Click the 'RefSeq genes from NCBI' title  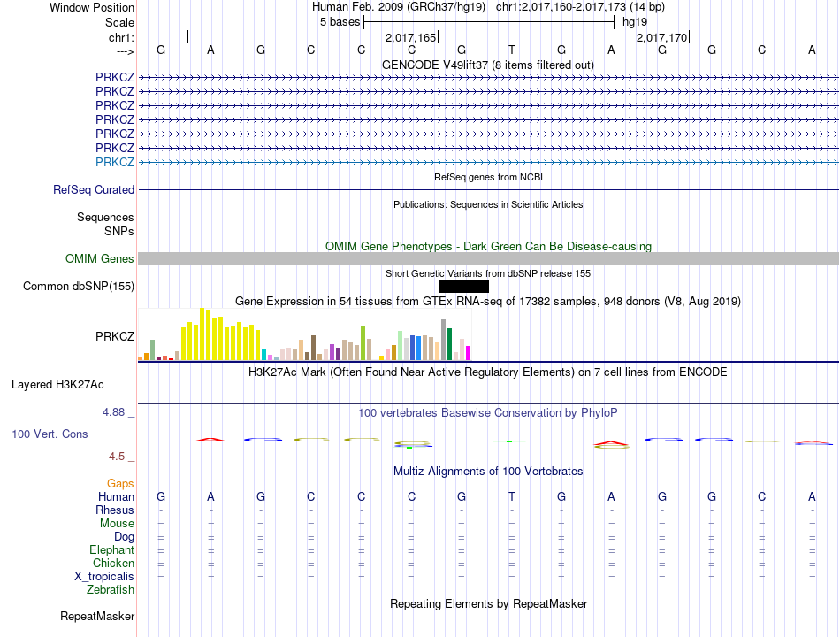pyautogui.click(x=489, y=177)
